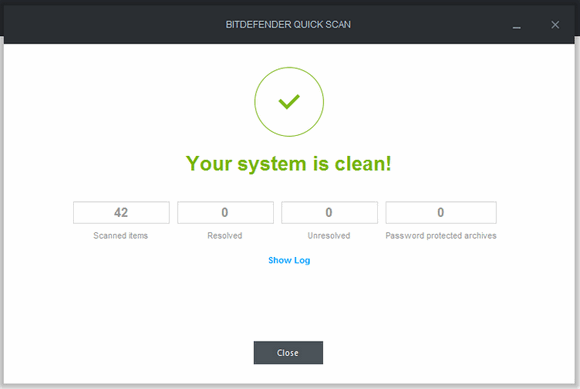Select the Resolved count box
Image resolution: width=580 pixels, height=389 pixels.
[x=225, y=212]
